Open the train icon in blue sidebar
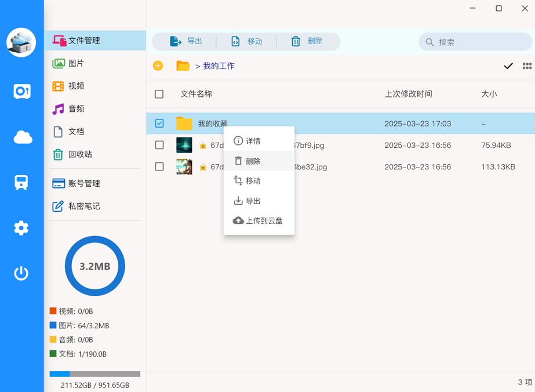This screenshot has height=392, width=535. pyautogui.click(x=21, y=183)
